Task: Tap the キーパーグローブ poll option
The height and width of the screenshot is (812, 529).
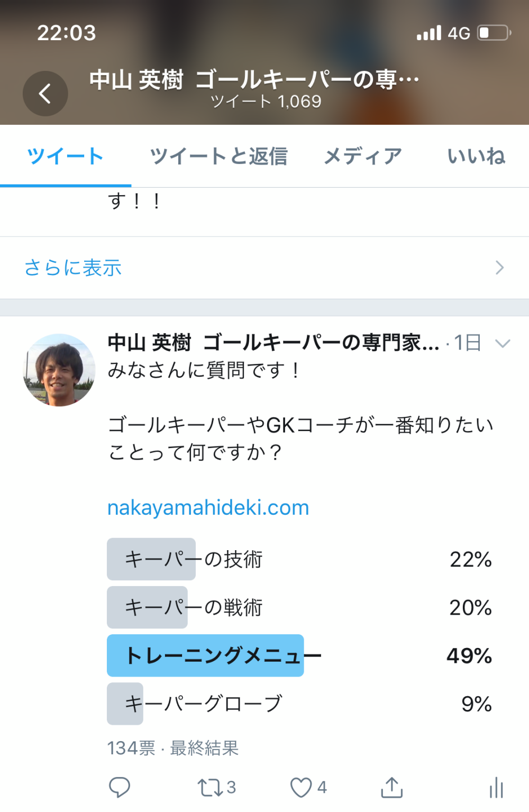Action: [203, 704]
